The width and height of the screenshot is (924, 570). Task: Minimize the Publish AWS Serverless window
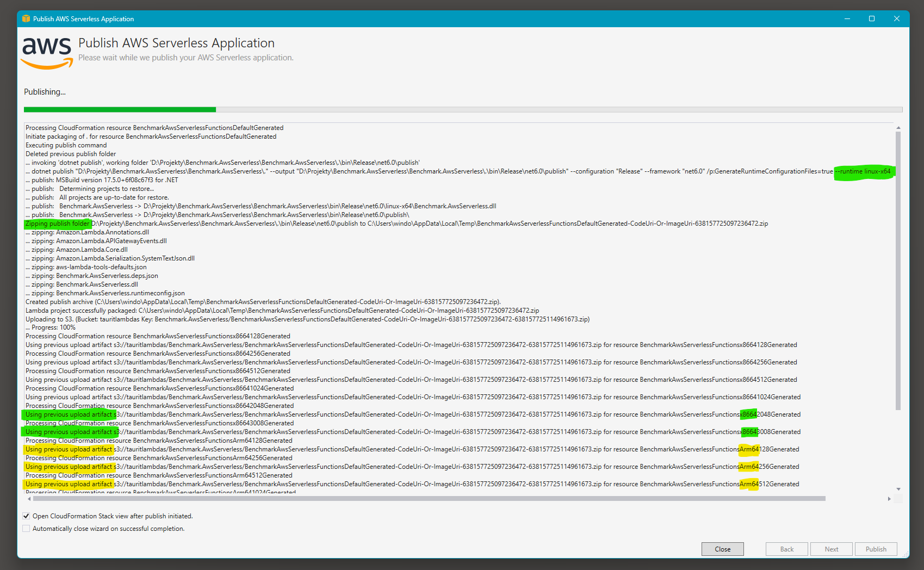click(x=847, y=18)
